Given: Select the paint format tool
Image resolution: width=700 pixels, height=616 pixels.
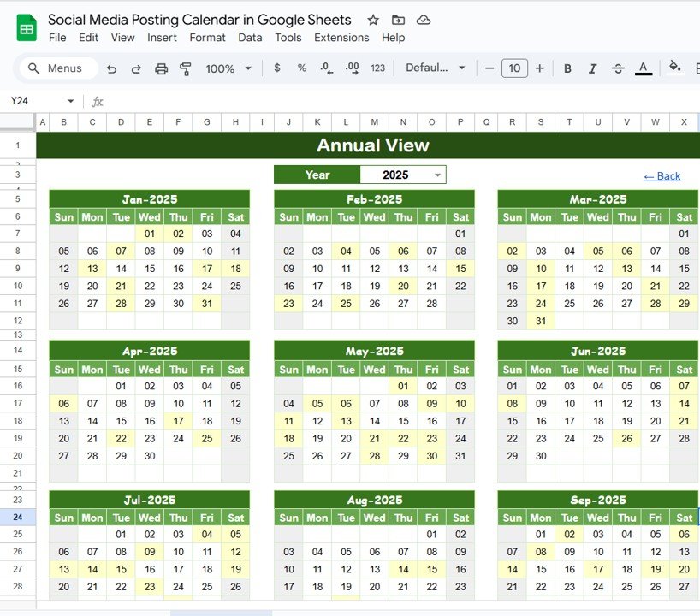Looking at the screenshot, I should pyautogui.click(x=186, y=68).
